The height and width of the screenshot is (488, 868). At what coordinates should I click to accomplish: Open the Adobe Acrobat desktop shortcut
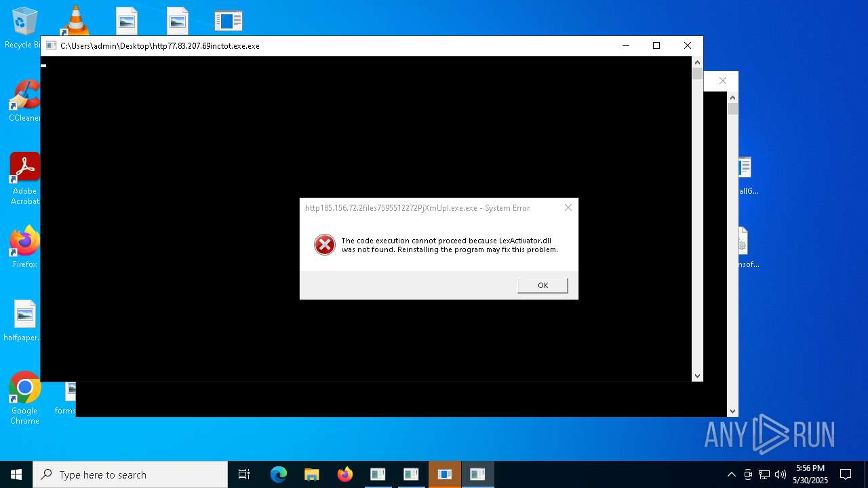click(x=24, y=179)
